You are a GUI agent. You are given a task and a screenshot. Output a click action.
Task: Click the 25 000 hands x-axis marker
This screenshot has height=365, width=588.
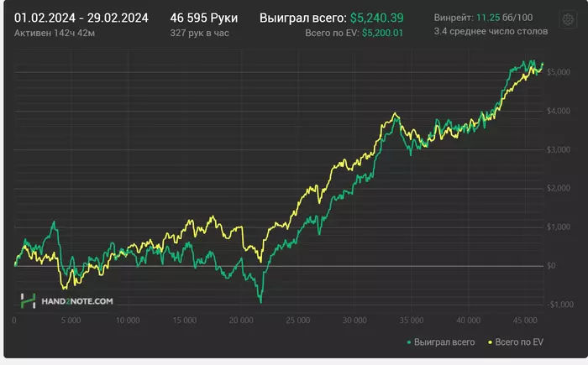298,321
